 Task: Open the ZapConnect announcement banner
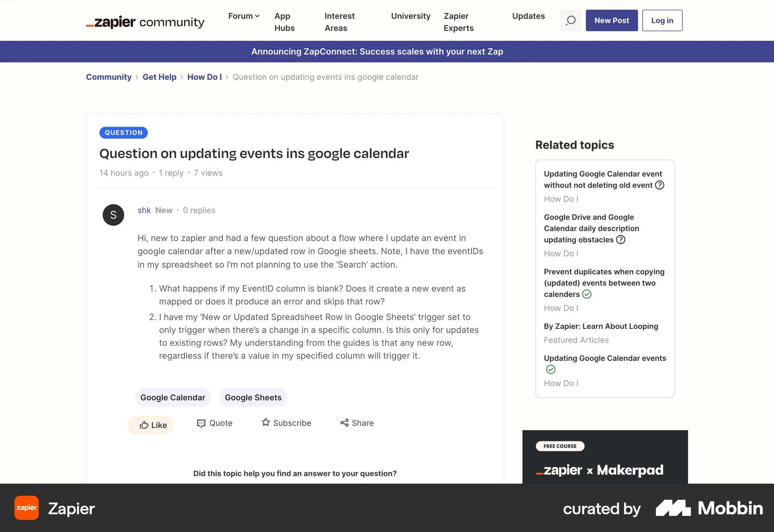point(377,52)
